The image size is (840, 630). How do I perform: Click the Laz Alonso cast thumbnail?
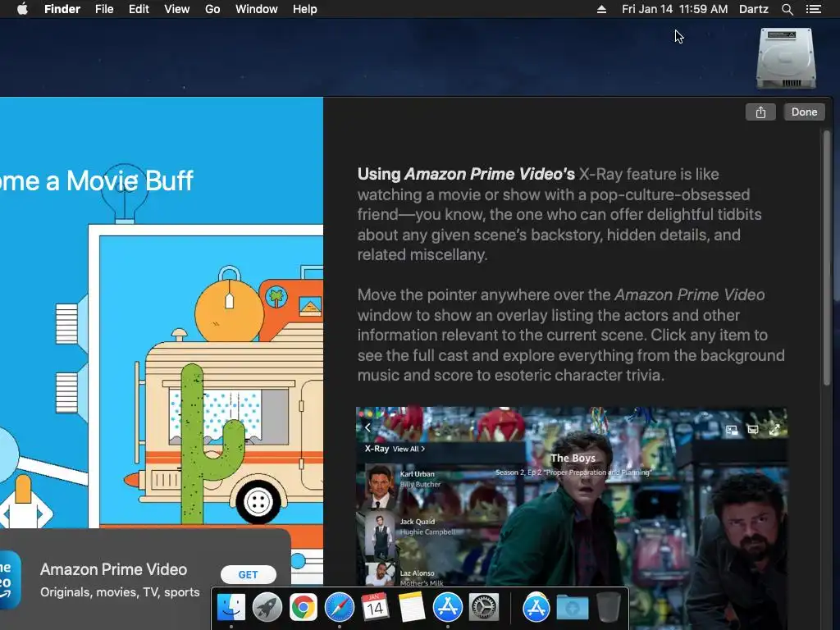pos(381,573)
